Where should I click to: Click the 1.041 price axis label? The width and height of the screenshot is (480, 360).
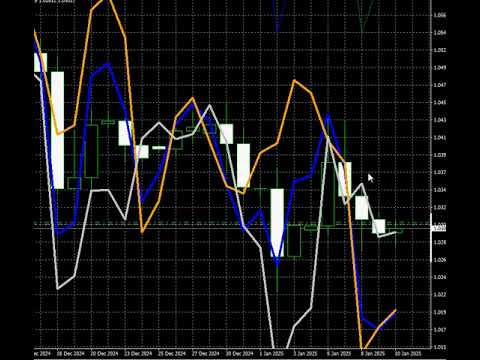[439, 137]
